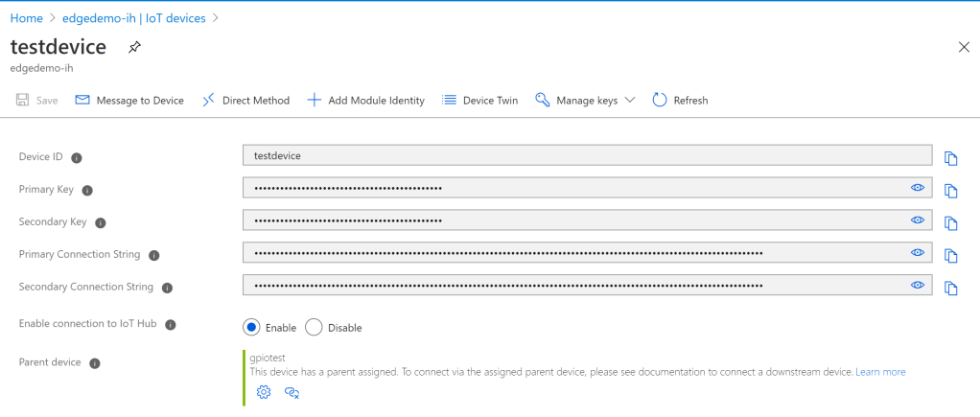Copy the Secondary Key
This screenshot has height=417, width=980.
tap(951, 223)
